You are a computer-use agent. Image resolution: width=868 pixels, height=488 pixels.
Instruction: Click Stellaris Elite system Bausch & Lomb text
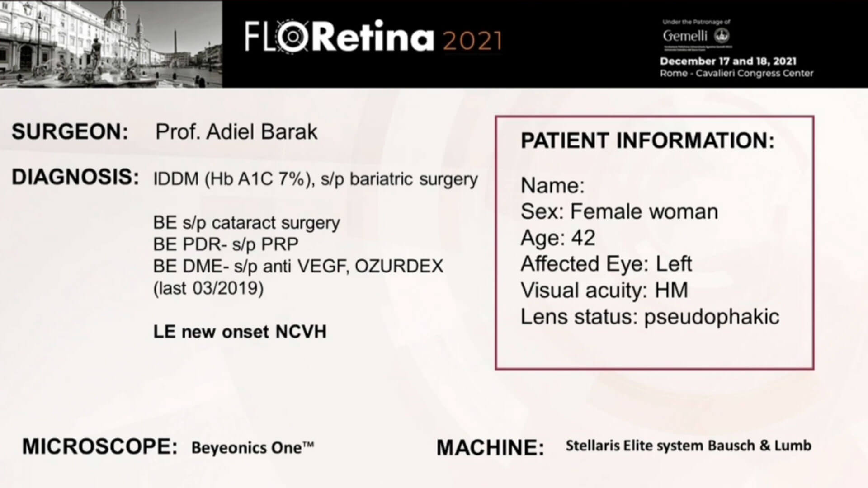pos(689,446)
